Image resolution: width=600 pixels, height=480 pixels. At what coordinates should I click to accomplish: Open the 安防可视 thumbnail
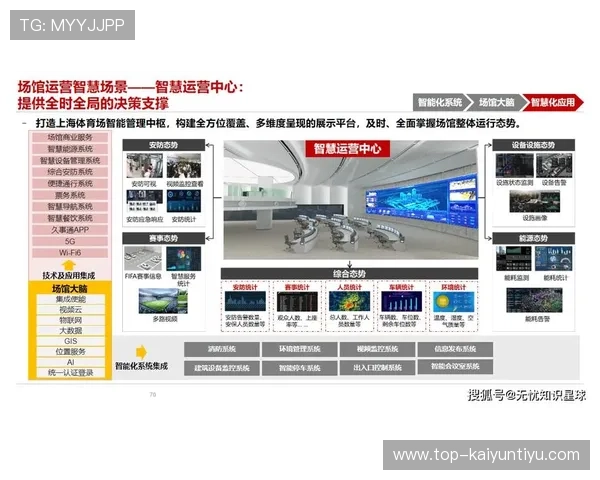(x=144, y=166)
